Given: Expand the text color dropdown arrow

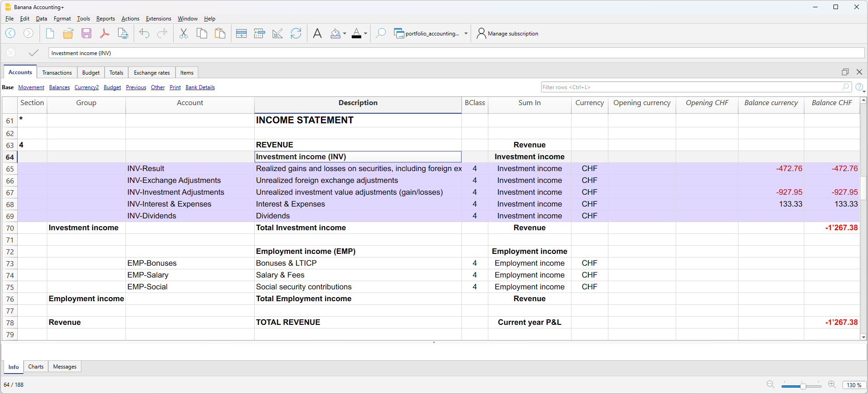Looking at the screenshot, I should coord(366,33).
